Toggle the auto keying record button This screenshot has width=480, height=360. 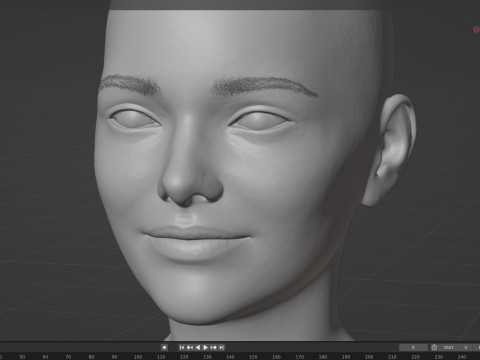[164, 347]
